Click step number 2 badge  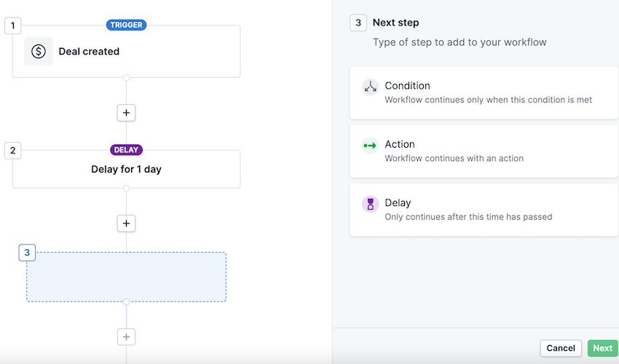point(12,151)
